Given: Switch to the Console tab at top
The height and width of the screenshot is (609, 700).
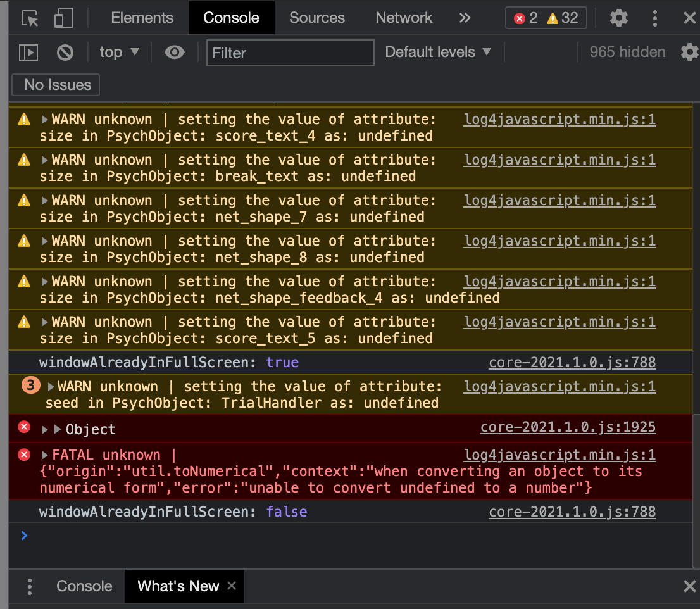Looking at the screenshot, I should (231, 18).
